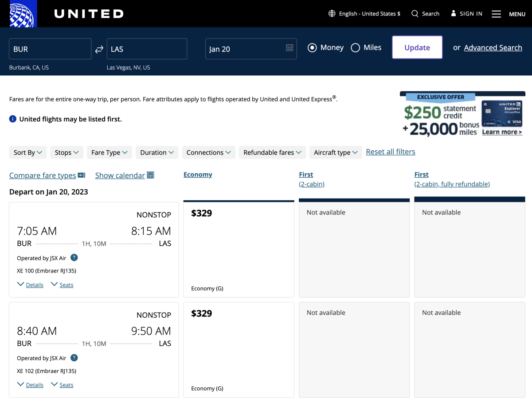The height and width of the screenshot is (398, 532).
Task: Click the Economy column header
Action: pos(198,175)
